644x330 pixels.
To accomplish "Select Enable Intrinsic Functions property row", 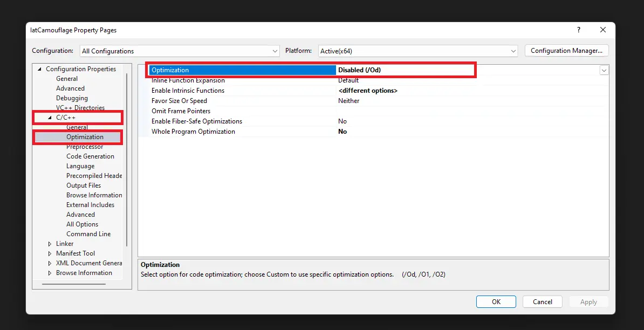I will 188,91.
